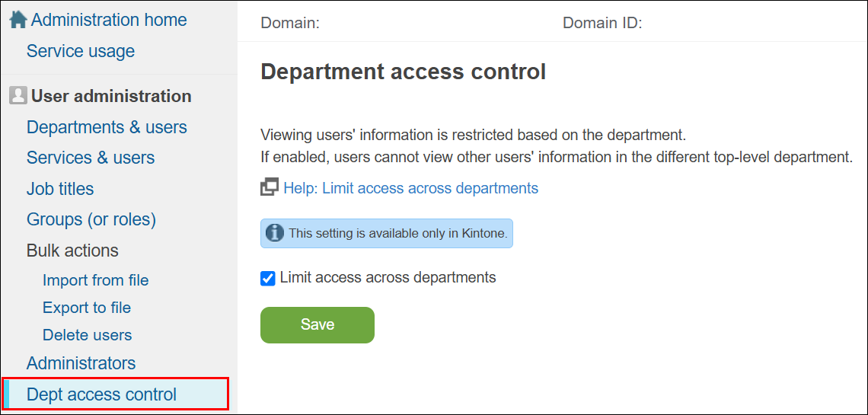This screenshot has height=415, width=868.
Task: Click the person icon next to User administration
Action: tap(18, 96)
